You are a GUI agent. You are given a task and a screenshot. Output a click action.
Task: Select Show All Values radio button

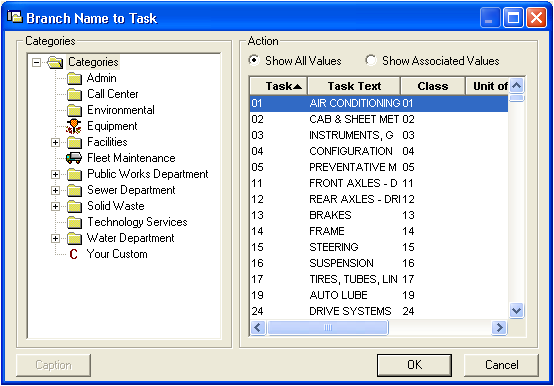(254, 60)
